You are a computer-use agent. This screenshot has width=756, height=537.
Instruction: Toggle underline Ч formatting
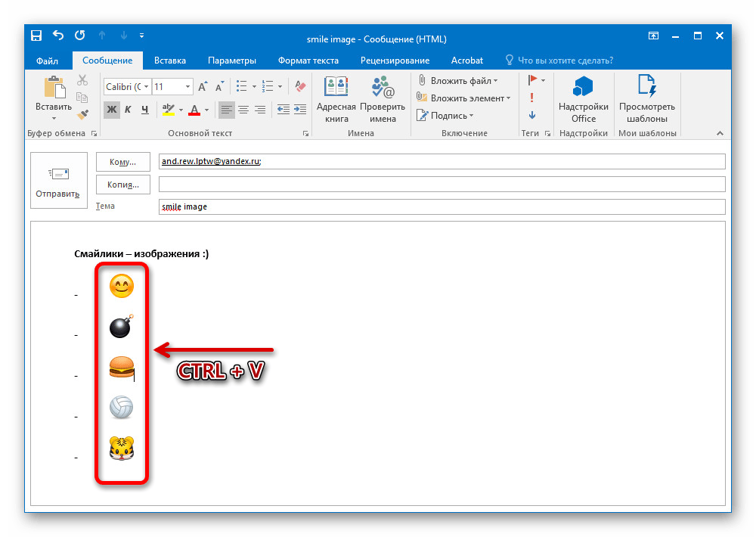click(144, 110)
